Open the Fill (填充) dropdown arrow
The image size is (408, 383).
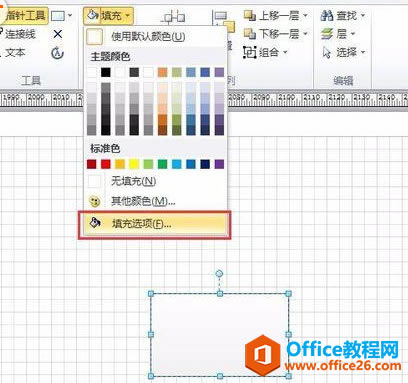pyautogui.click(x=128, y=15)
